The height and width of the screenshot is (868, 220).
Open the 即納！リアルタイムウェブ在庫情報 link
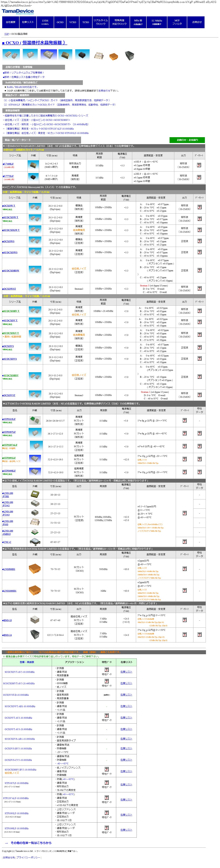[24, 73]
